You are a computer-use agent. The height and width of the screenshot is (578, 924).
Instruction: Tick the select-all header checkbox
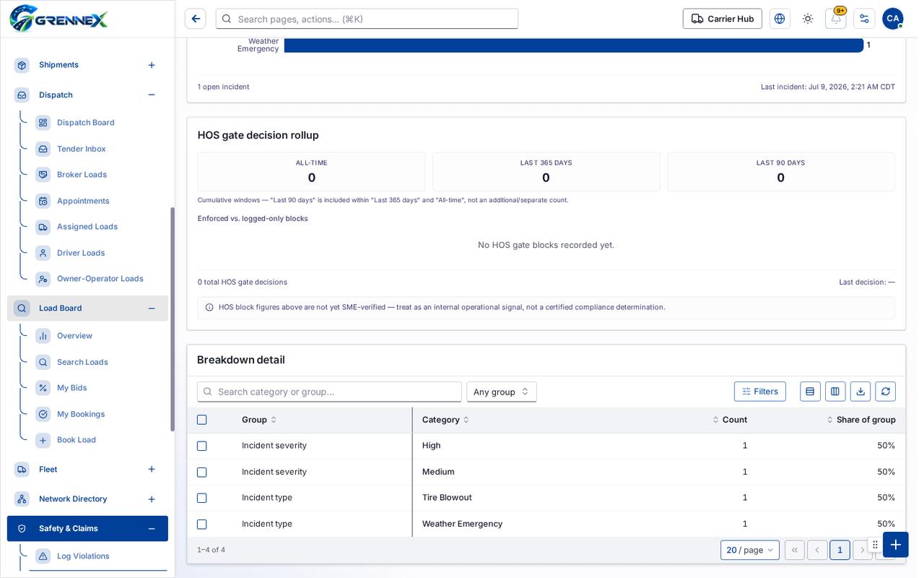pos(202,420)
